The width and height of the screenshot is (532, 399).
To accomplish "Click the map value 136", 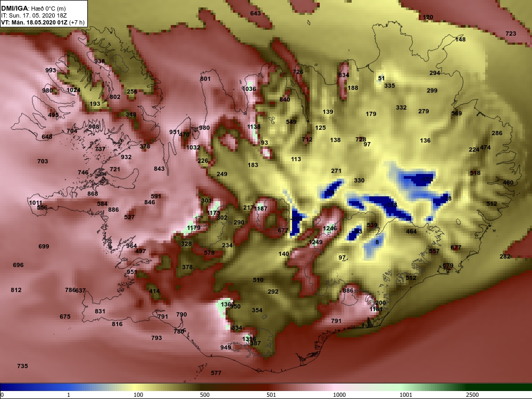I will [x=425, y=140].
